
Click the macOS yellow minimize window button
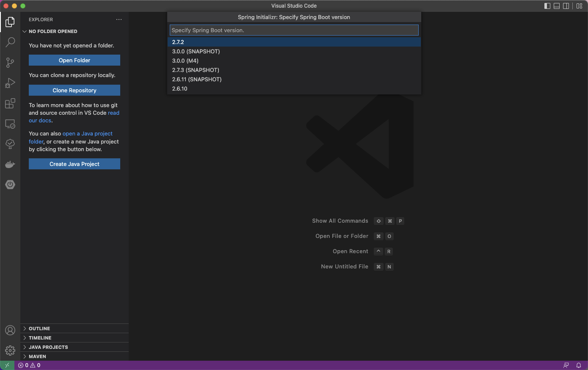click(x=14, y=6)
